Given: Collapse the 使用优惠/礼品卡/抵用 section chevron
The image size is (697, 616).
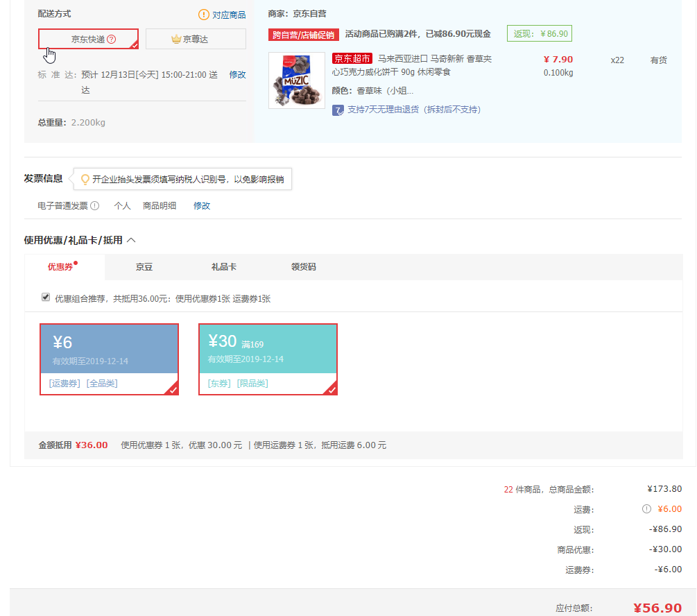Looking at the screenshot, I should coord(131,240).
